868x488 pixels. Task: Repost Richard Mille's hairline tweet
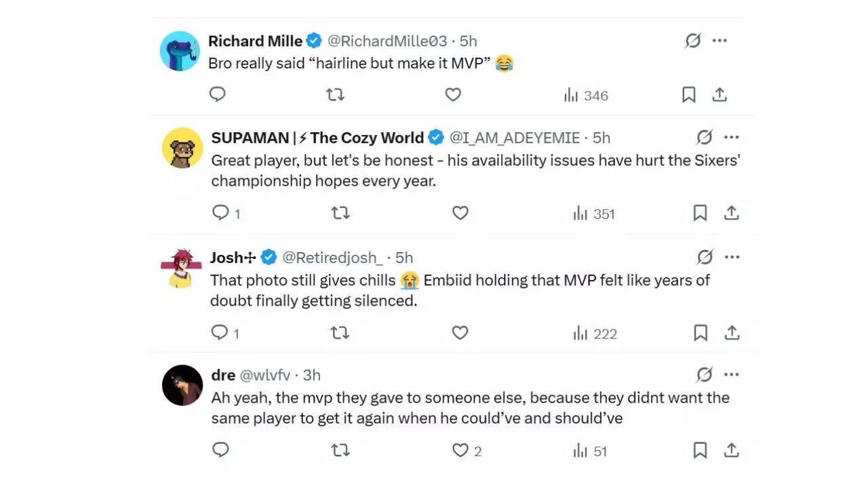click(335, 95)
